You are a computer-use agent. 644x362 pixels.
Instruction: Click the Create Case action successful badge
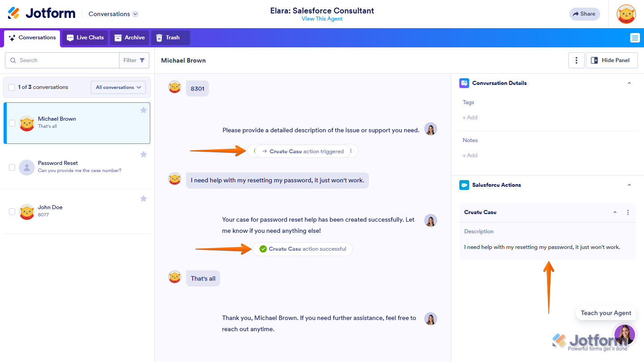tap(303, 249)
